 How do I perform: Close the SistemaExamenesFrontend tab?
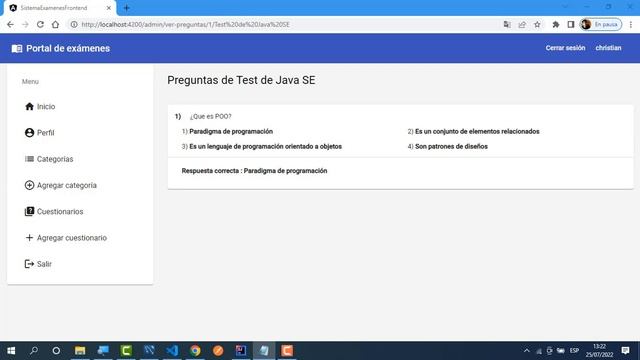pos(109,8)
